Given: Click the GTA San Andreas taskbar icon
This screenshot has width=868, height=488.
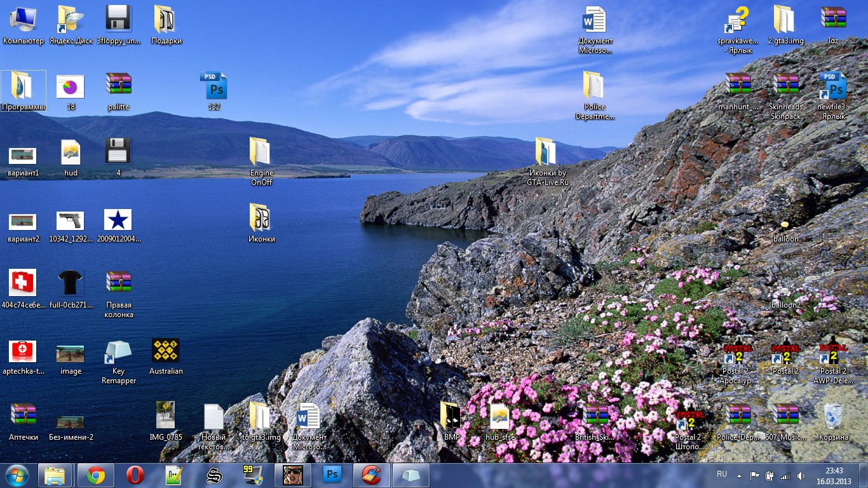Looking at the screenshot, I should pyautogui.click(x=293, y=475).
